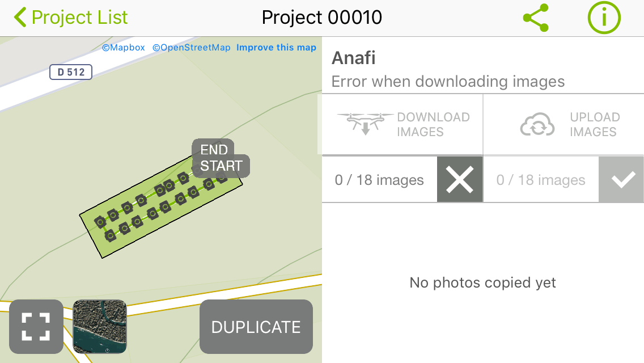The height and width of the screenshot is (363, 644).
Task: Open the D 512 road label
Action: point(70,72)
